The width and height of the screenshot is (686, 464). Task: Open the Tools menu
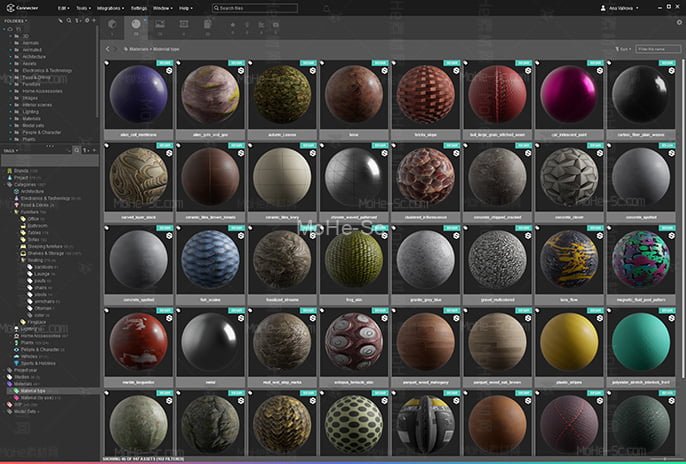pyautogui.click(x=80, y=7)
